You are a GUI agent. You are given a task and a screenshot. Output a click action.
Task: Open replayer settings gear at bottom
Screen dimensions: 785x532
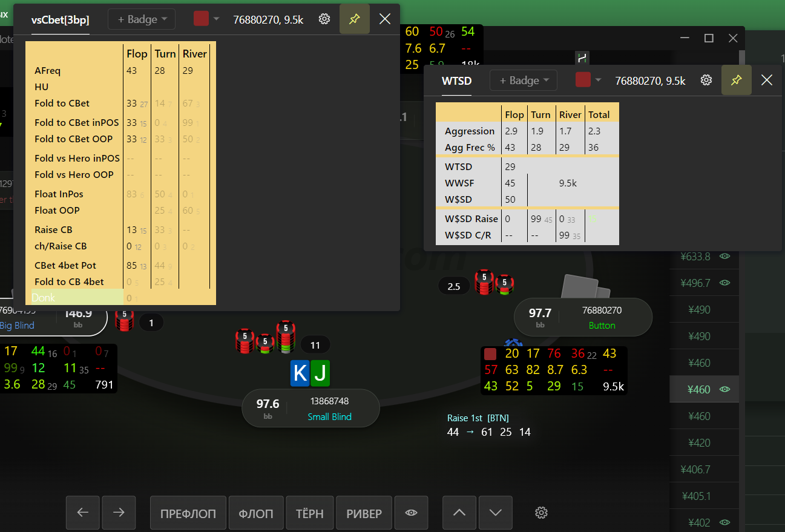tap(542, 513)
